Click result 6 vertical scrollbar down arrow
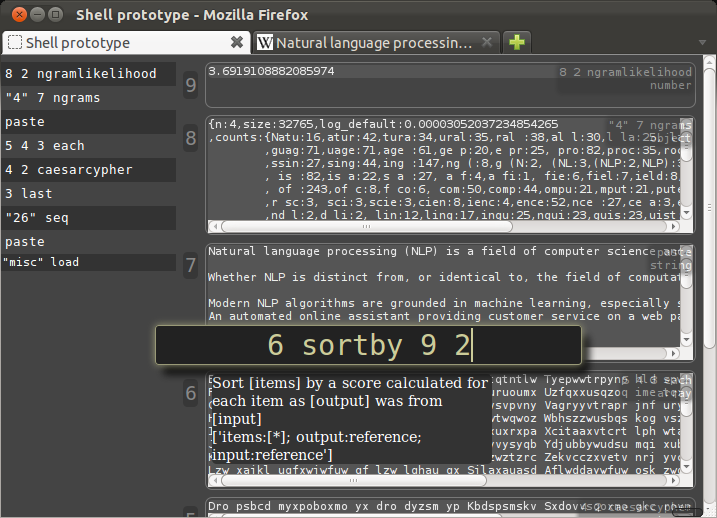717x518 pixels. (x=686, y=467)
